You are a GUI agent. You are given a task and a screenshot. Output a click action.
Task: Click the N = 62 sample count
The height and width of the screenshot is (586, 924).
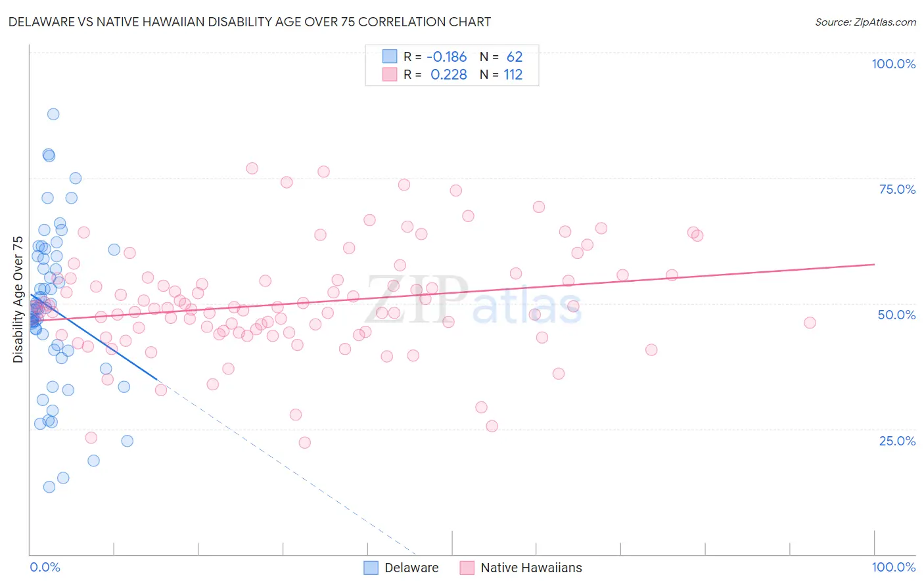click(x=501, y=56)
